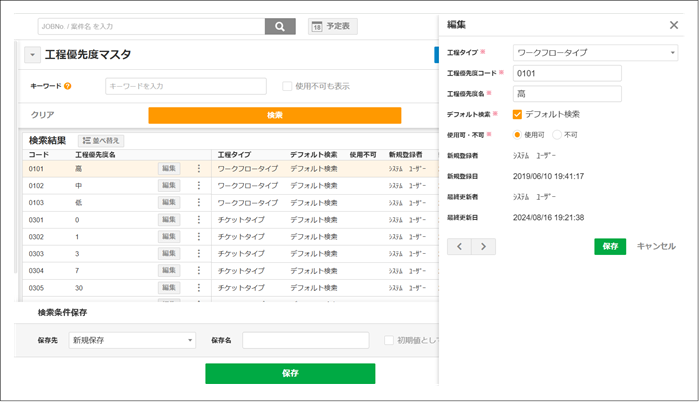Image resolution: width=700 pixels, height=403 pixels.
Task: Click the orange 検索 button
Action: tap(274, 115)
